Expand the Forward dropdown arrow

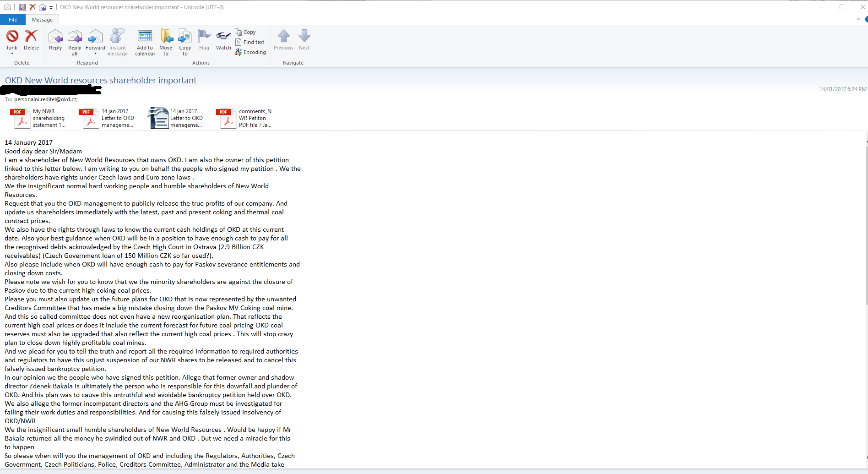pos(95,54)
